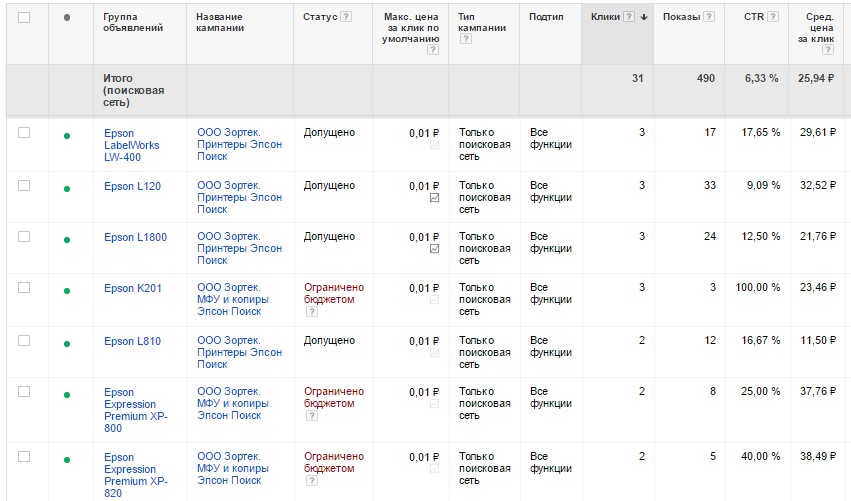Click green status dot for Epson L1800
851x501 pixels.
click(67, 240)
